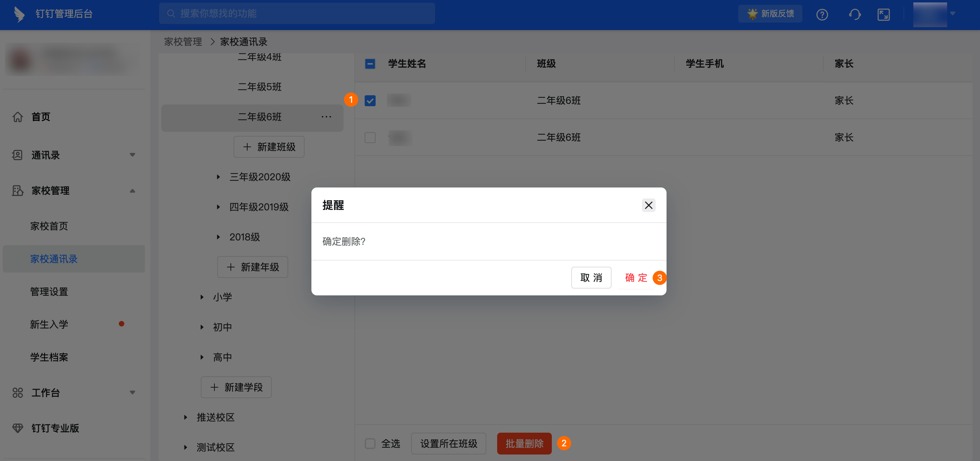The image size is (980, 461).
Task: Tick the 全选 checkbox
Action: 370,444
